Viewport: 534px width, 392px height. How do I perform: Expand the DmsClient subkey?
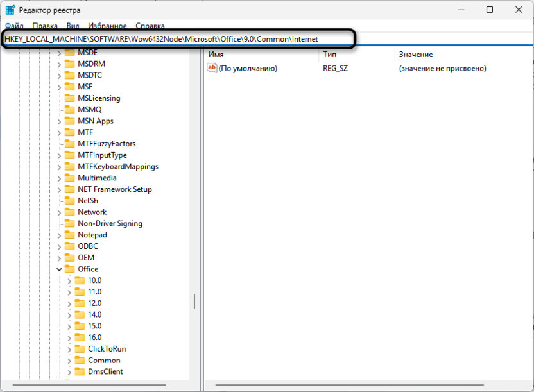(x=69, y=372)
